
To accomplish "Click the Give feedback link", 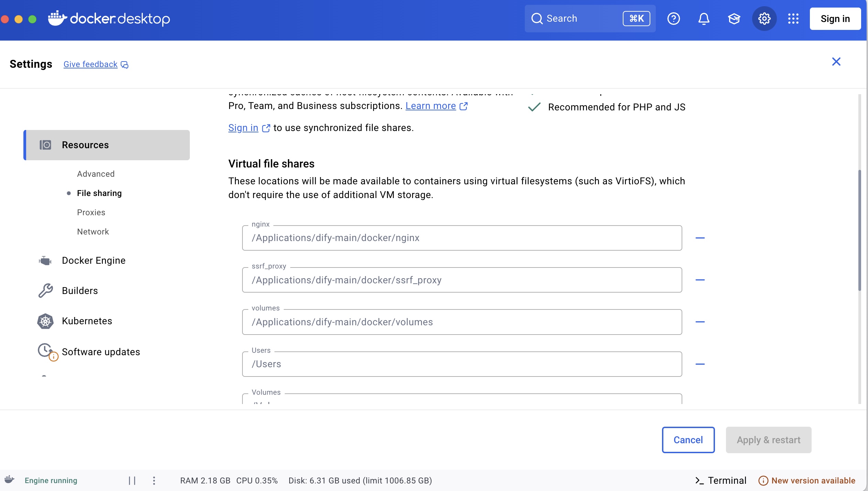I will (x=91, y=64).
